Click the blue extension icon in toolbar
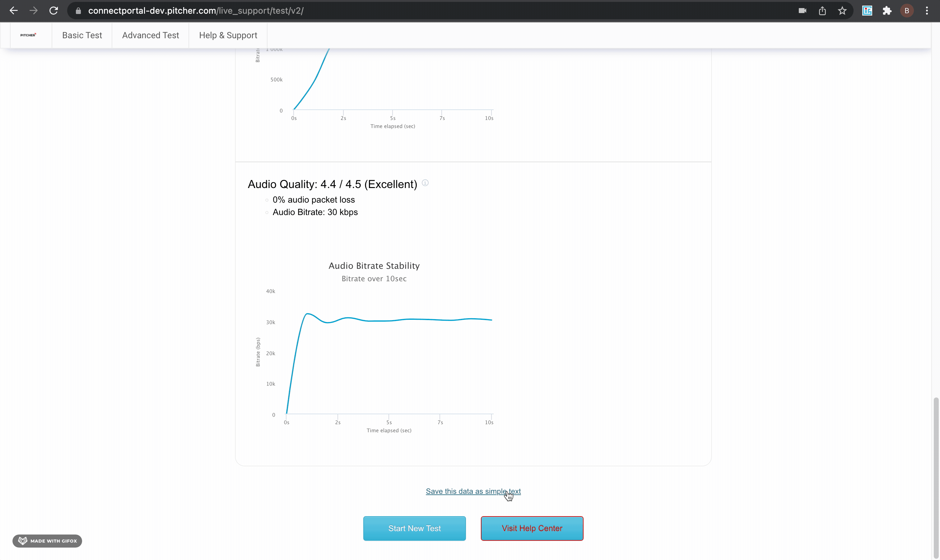Viewport: 940px width, 560px height. tap(867, 11)
